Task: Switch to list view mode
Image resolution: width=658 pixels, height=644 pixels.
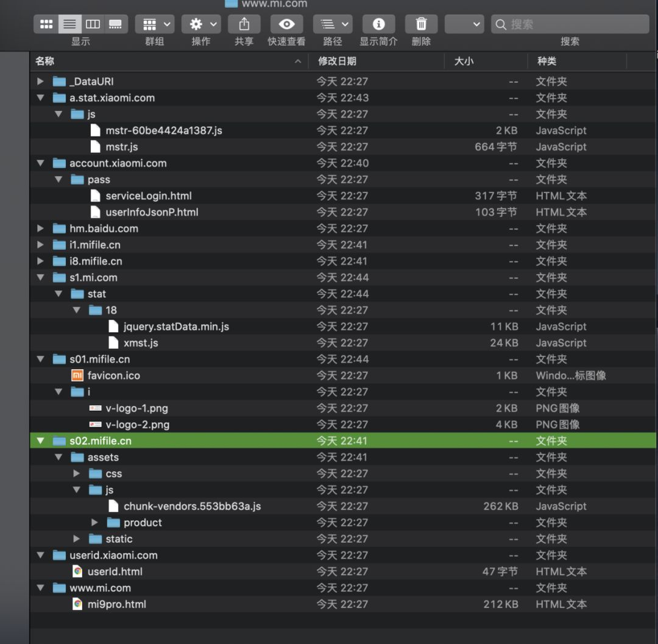Action: coord(69,24)
